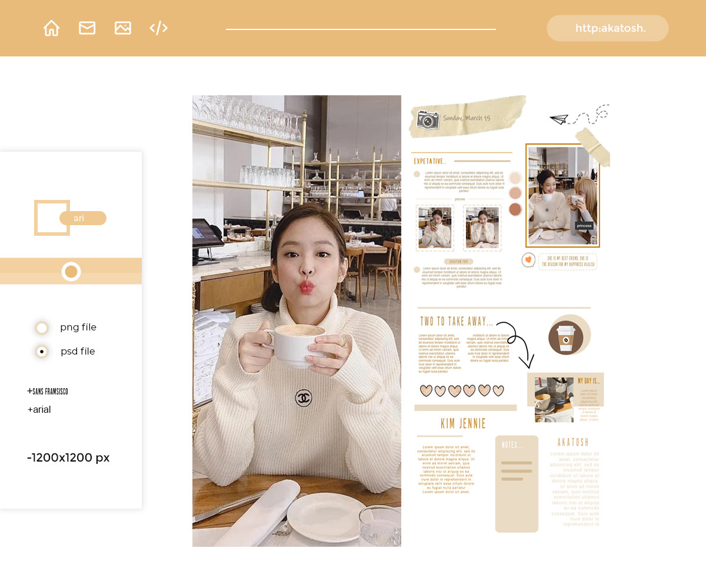
Task: Open the framed photo labeled princess
Action: 562,196
